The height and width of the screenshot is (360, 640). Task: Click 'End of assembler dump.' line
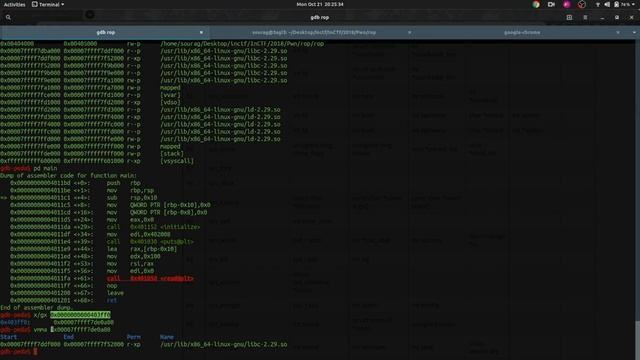[x=37, y=308]
